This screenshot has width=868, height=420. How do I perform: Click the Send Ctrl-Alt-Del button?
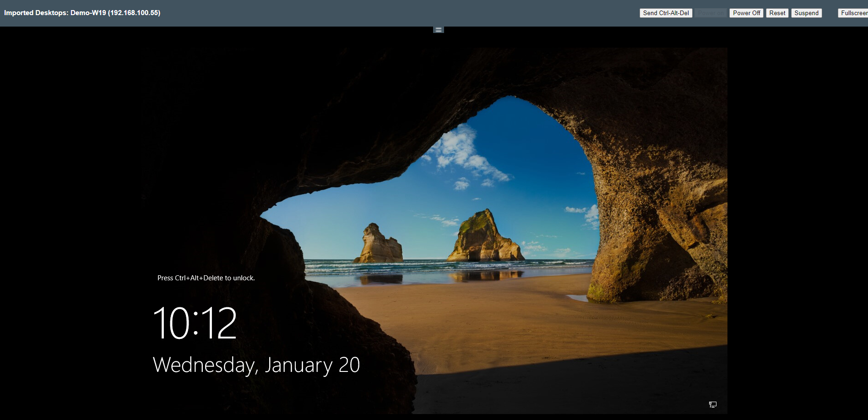point(666,13)
